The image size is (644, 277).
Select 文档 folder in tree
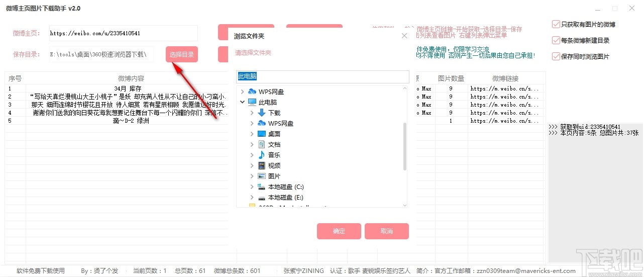point(274,145)
